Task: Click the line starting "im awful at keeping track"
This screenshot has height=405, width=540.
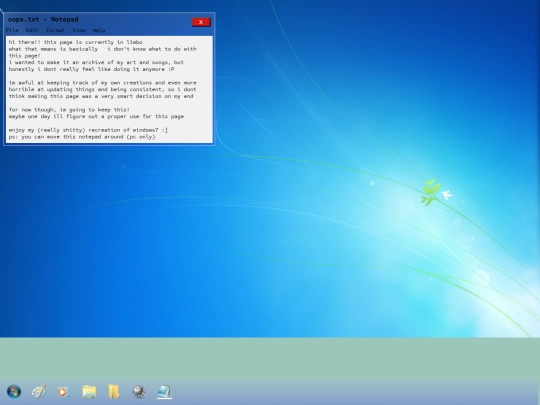Action: (103, 83)
